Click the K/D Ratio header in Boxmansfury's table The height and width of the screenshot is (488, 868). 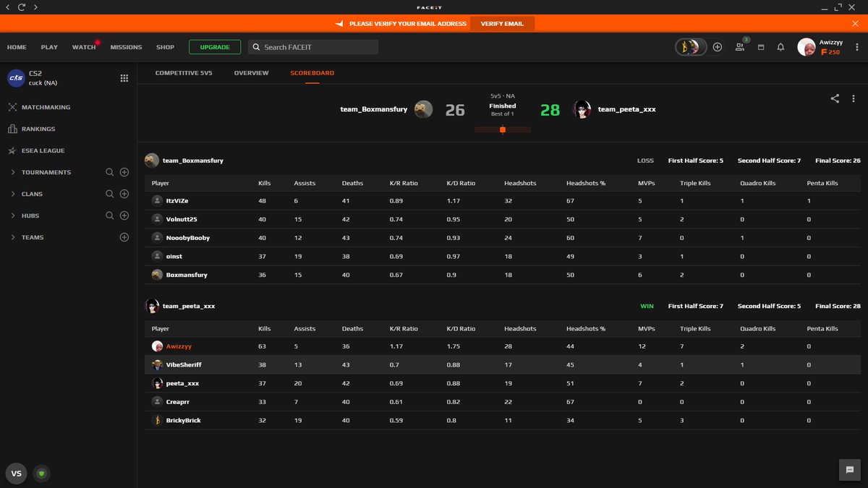pos(461,184)
